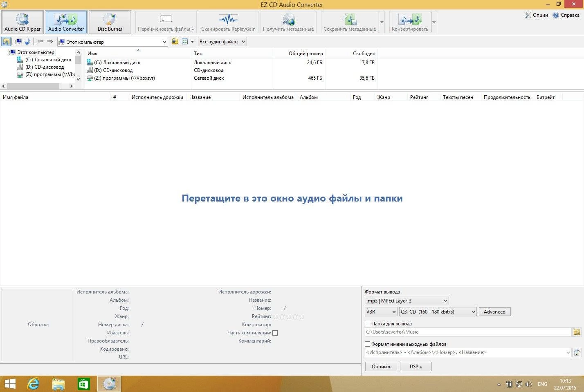Select (Z:) программы (\\Vboxsvr) in file list
Image resolution: width=584 pixels, height=392 pixels.
coord(124,78)
